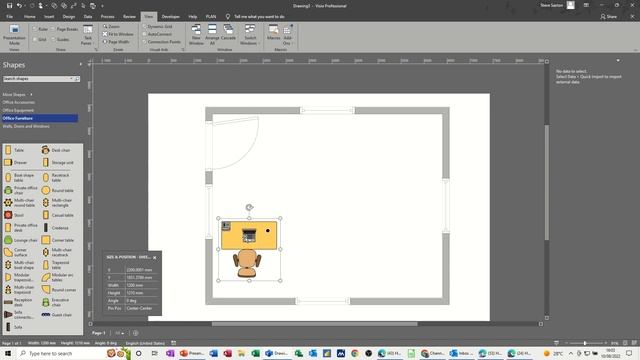Select the Boat shape table
640x360 pixels.
coord(19,178)
